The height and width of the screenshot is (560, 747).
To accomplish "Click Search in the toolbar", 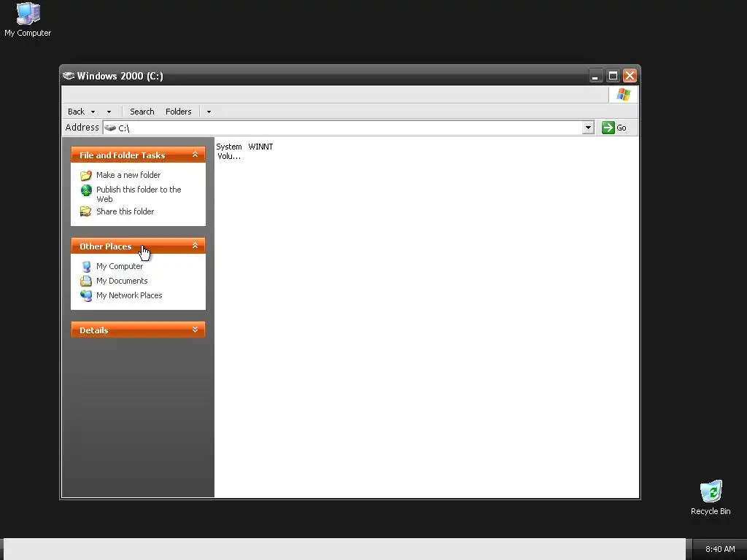I will click(x=142, y=112).
